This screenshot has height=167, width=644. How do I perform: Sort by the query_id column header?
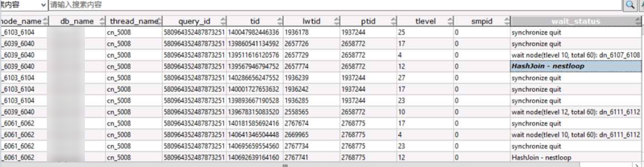point(194,21)
